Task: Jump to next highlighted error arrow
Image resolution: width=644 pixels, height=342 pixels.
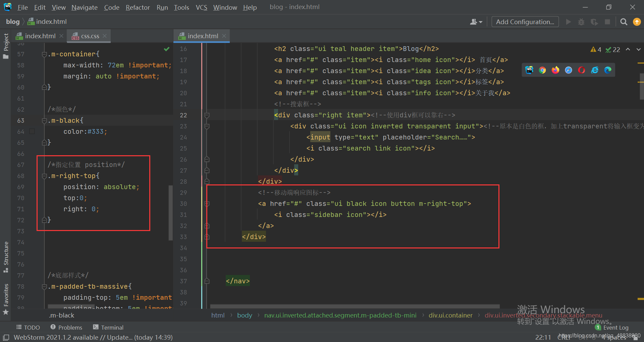Action: point(638,50)
